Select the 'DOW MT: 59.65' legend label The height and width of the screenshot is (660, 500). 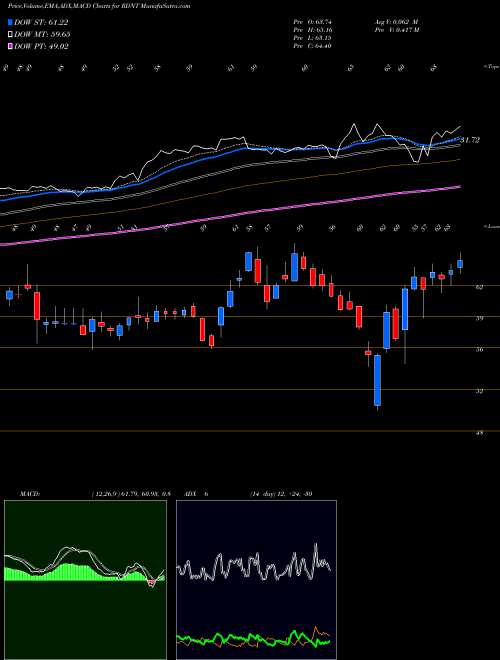click(x=42, y=34)
